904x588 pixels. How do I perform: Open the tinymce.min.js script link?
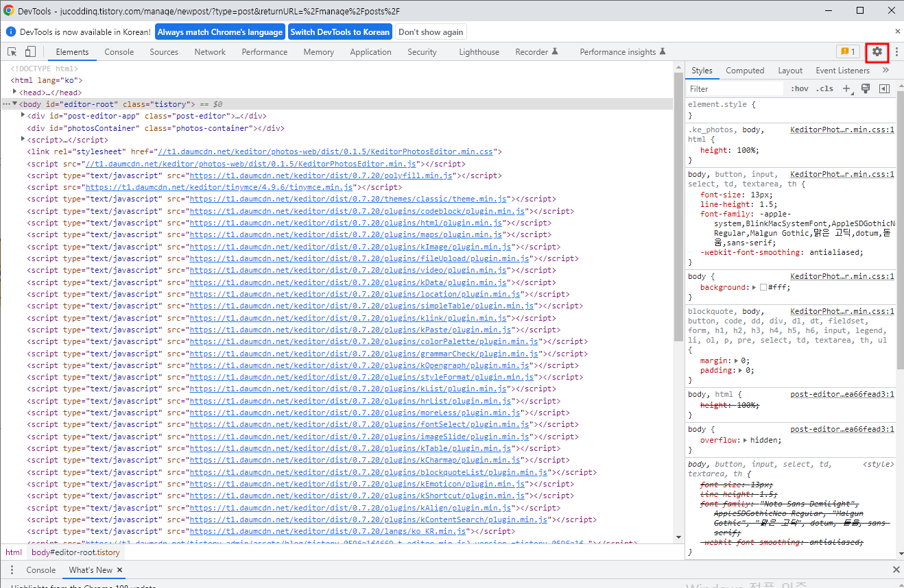(x=219, y=187)
